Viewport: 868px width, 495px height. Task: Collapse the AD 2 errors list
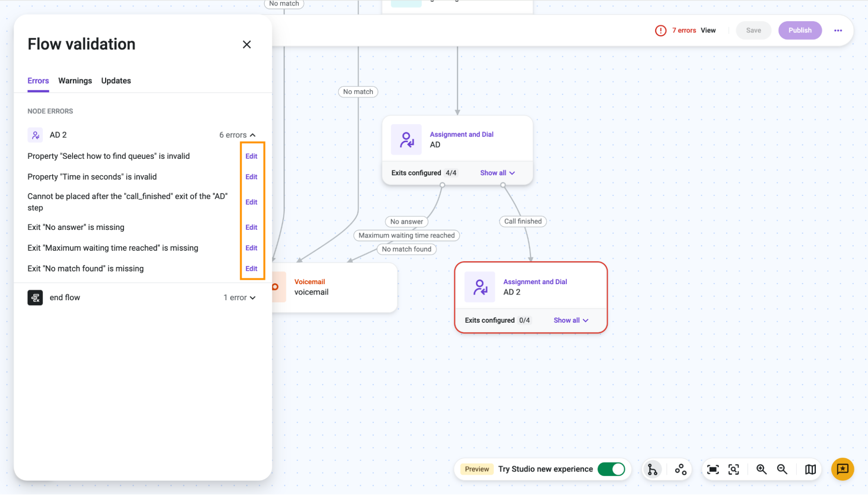click(x=237, y=135)
